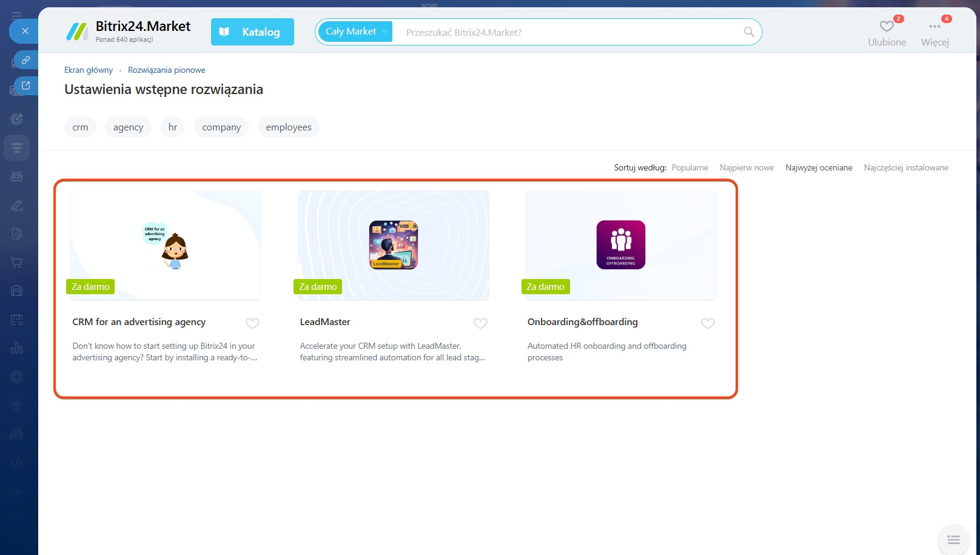Open the code brackets icon in sidebar

[17, 463]
